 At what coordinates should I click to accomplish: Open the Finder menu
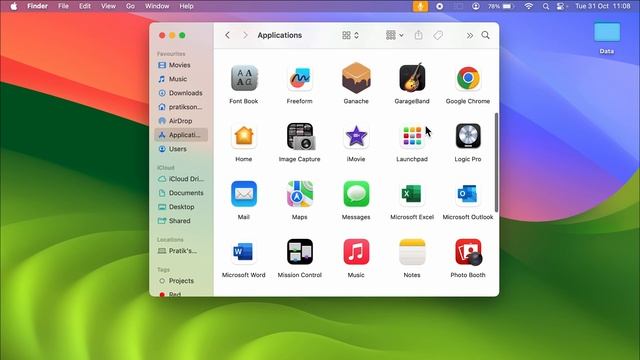tap(37, 6)
